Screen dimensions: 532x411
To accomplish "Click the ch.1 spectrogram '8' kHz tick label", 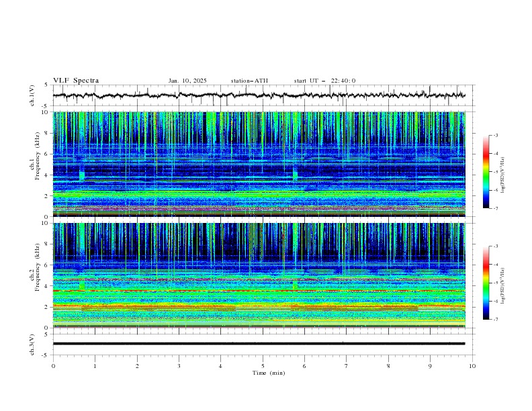I will [47, 133].
